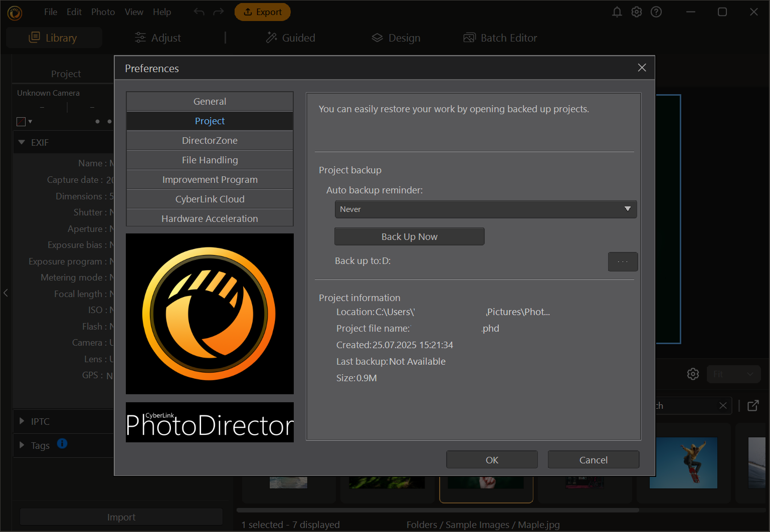Viewport: 770px width, 532px height.
Task: Browse for backup location with ellipsis button
Action: [623, 261]
